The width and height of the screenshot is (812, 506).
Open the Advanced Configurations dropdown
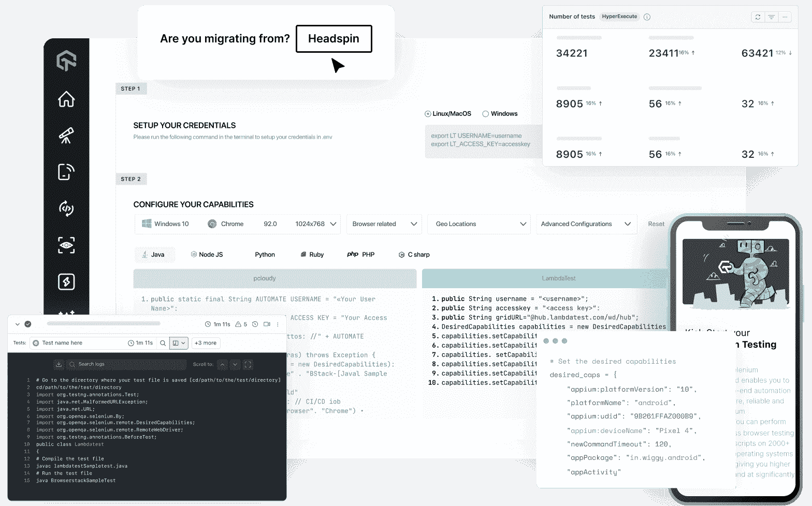point(586,224)
